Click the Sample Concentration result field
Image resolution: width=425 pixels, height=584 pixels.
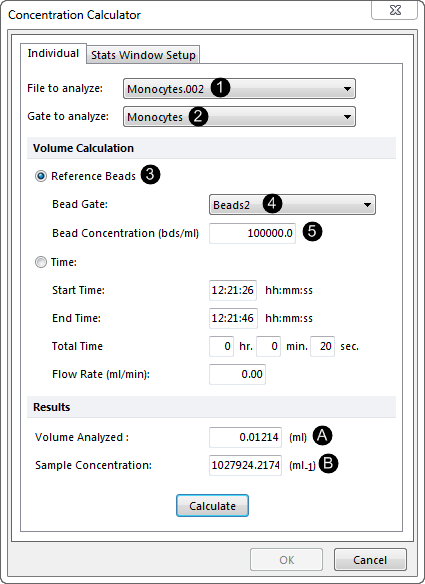point(245,465)
